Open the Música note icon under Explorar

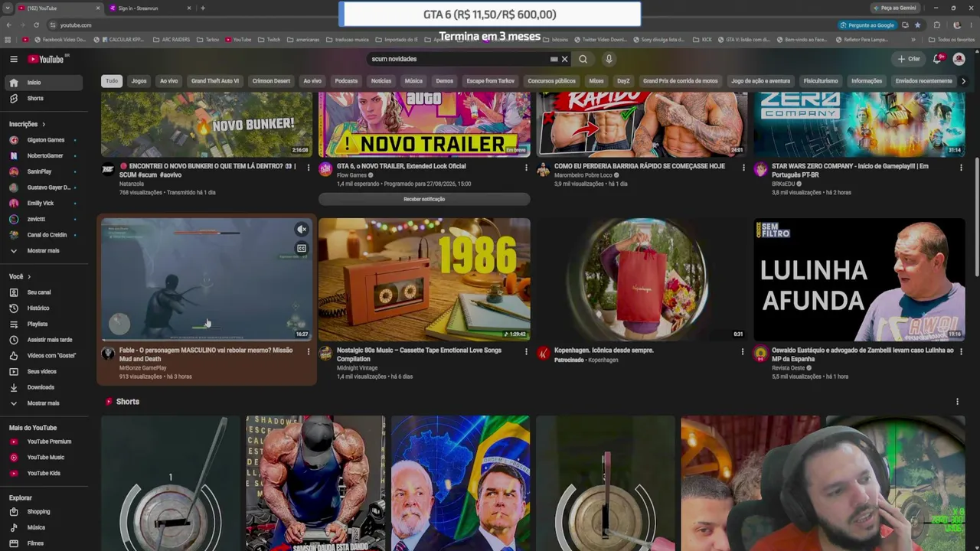(14, 527)
